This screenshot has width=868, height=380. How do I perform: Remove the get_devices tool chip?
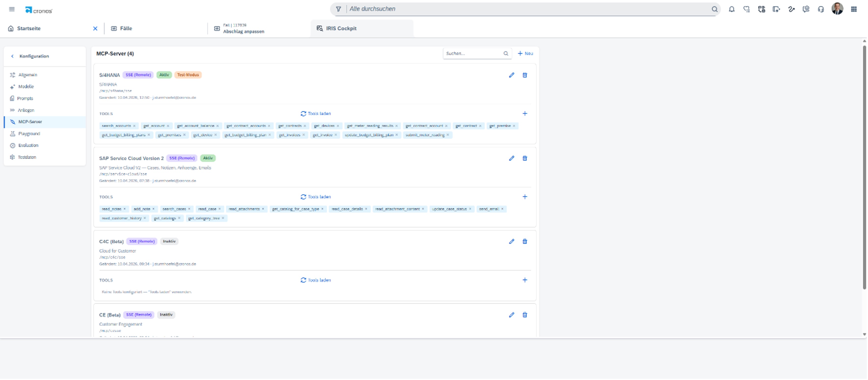pyautogui.click(x=338, y=126)
